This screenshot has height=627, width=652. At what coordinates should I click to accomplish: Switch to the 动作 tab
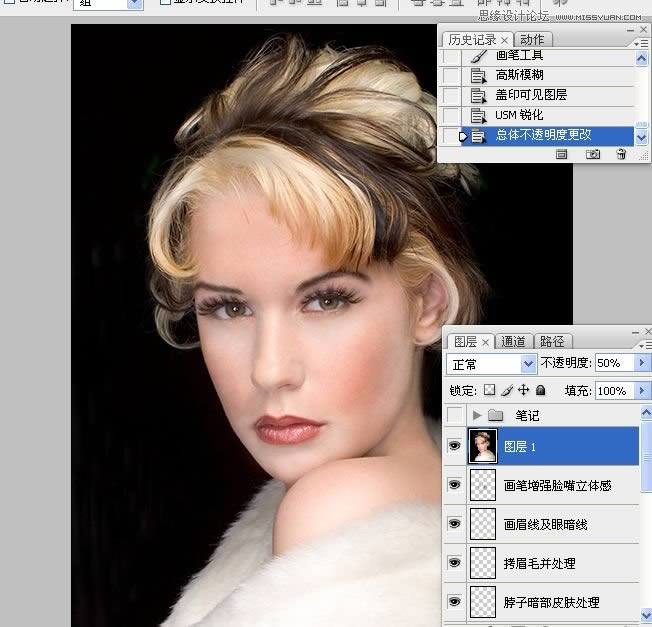532,39
